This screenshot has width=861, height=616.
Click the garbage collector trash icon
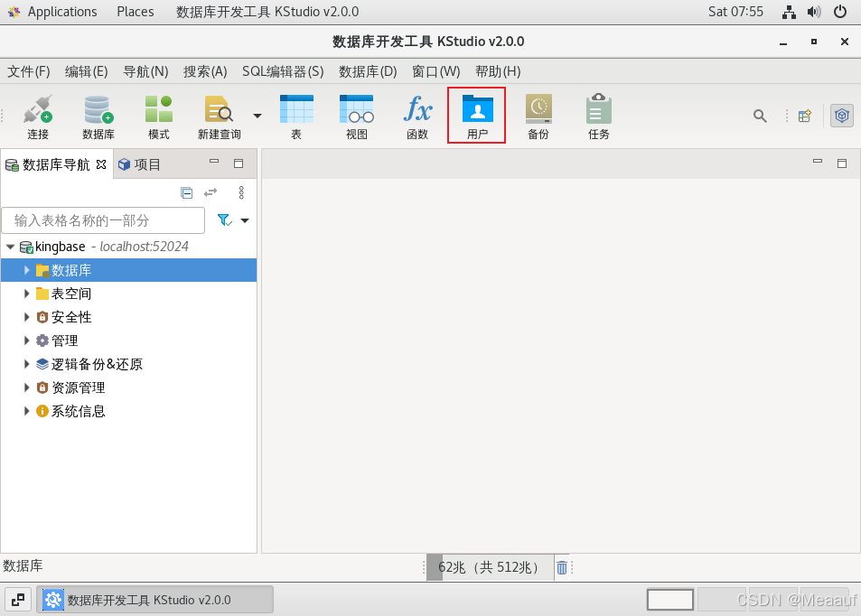[562, 567]
